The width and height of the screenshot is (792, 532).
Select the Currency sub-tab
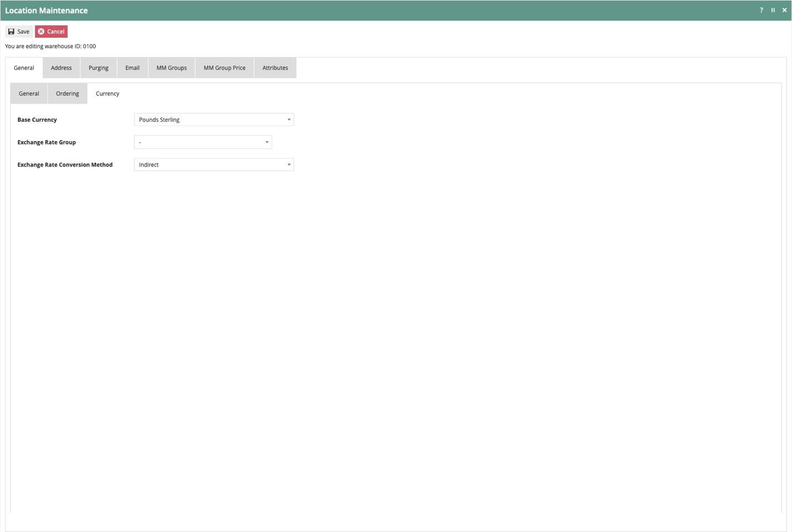[x=107, y=94]
